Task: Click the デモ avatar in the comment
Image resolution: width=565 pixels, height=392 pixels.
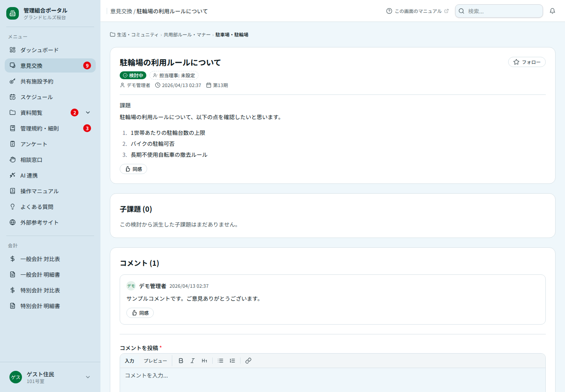Action: 131,286
